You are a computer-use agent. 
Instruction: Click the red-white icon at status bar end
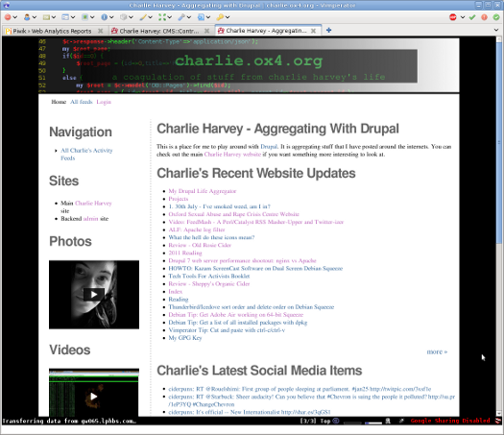pos(498,421)
